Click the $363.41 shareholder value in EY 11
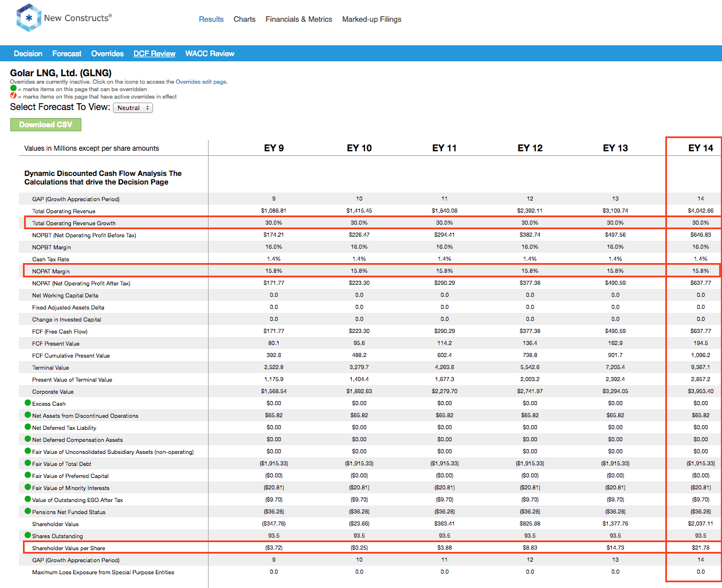The width and height of the screenshot is (722, 588). 445,523
